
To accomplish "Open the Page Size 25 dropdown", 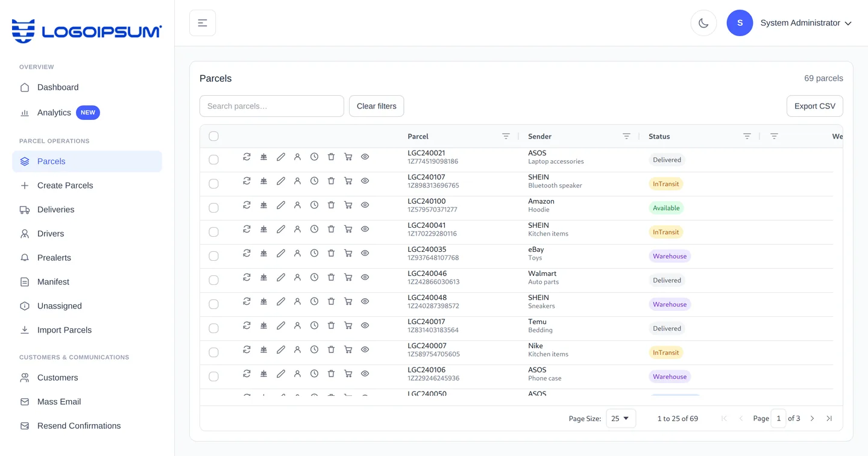I will (x=620, y=418).
